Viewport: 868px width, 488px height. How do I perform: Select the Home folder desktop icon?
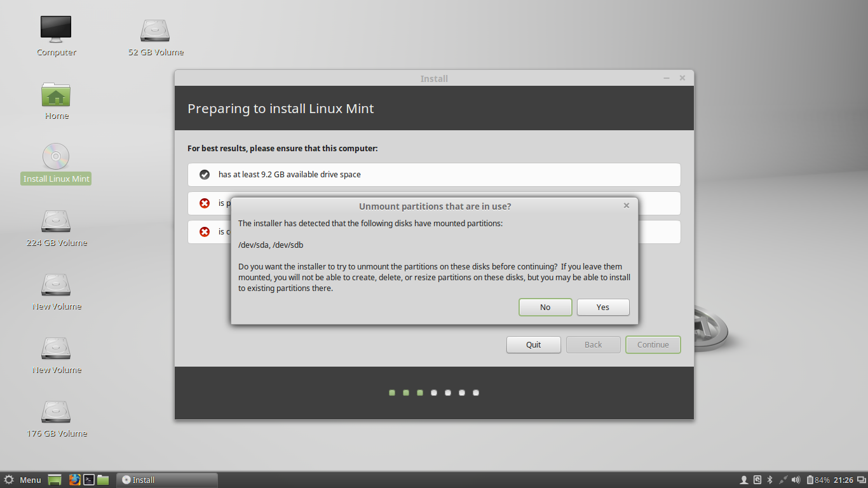pyautogui.click(x=56, y=101)
